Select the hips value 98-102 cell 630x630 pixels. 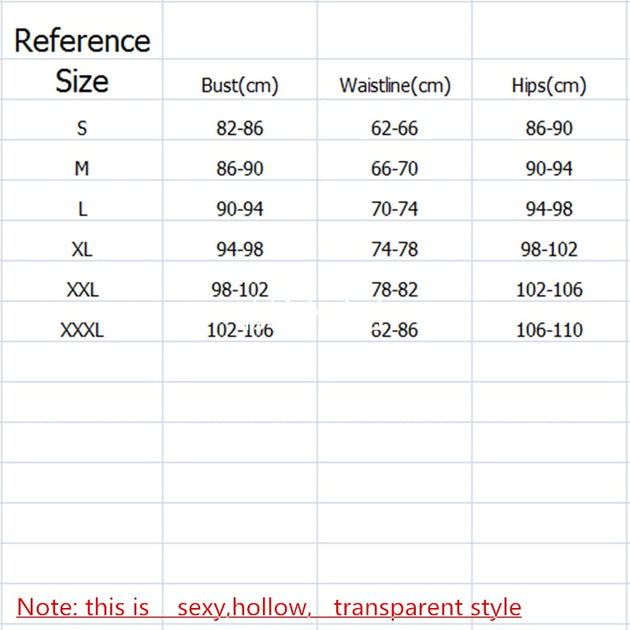(x=549, y=250)
